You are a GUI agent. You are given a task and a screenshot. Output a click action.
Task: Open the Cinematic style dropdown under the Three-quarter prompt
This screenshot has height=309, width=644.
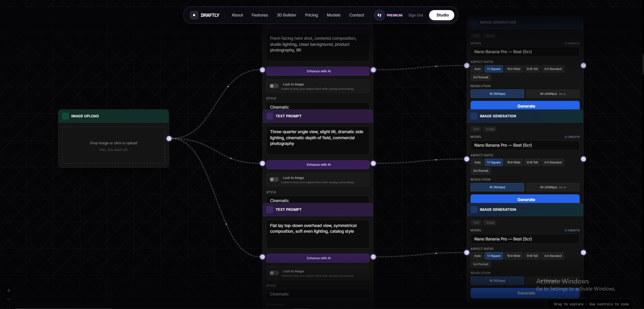coord(318,200)
